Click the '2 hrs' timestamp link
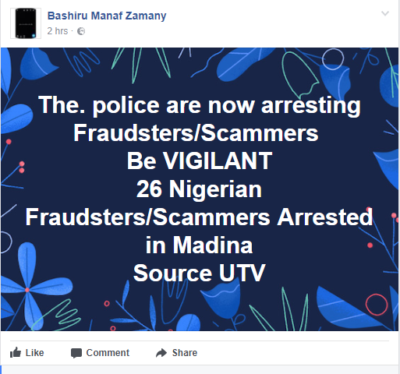Image resolution: width=400 pixels, height=374 pixels. [57, 31]
